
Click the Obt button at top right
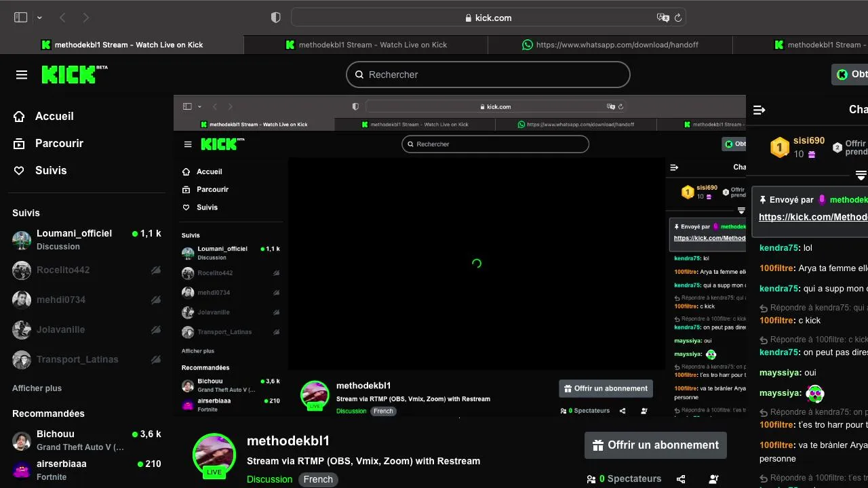850,75
